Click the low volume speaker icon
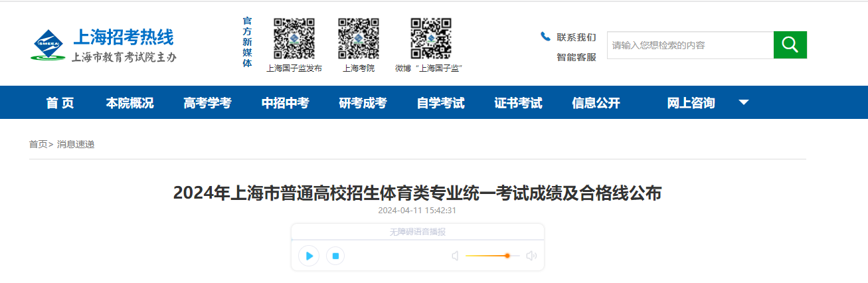Viewport: 868px width, 283px height. 455,256
